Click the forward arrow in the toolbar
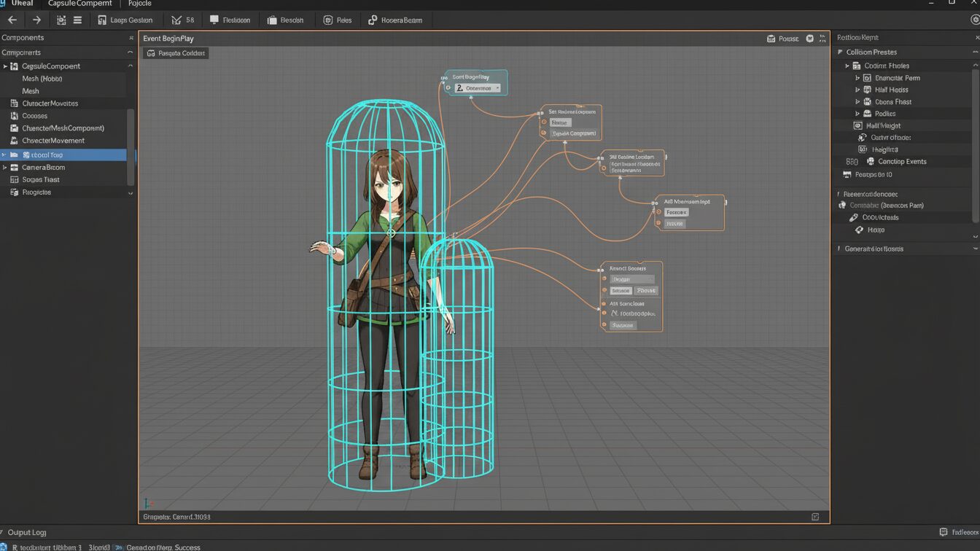980x551 pixels. coord(36,20)
